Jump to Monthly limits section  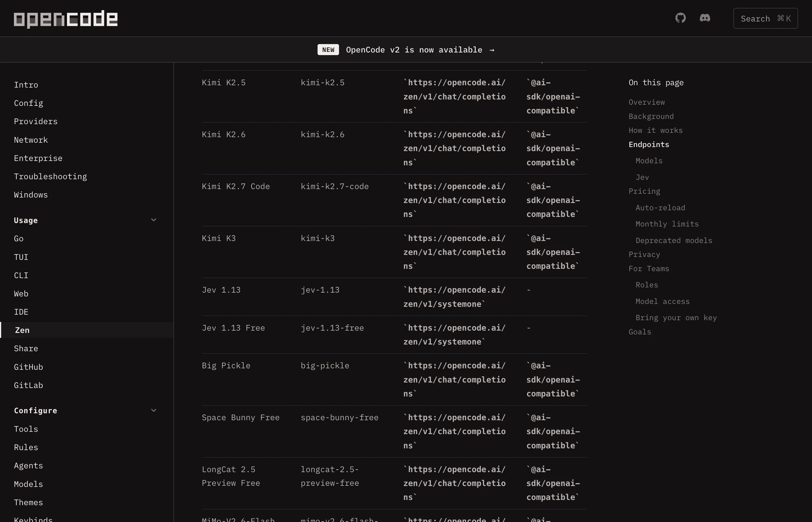(667, 224)
